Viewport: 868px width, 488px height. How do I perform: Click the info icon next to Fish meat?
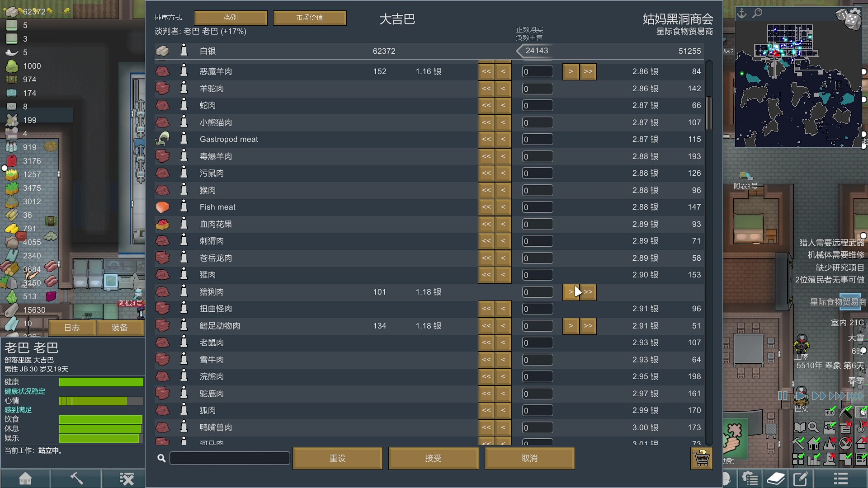click(x=184, y=206)
